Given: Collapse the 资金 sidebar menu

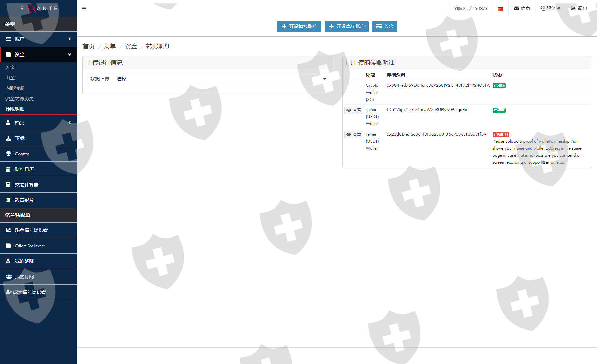Looking at the screenshot, I should [39, 54].
